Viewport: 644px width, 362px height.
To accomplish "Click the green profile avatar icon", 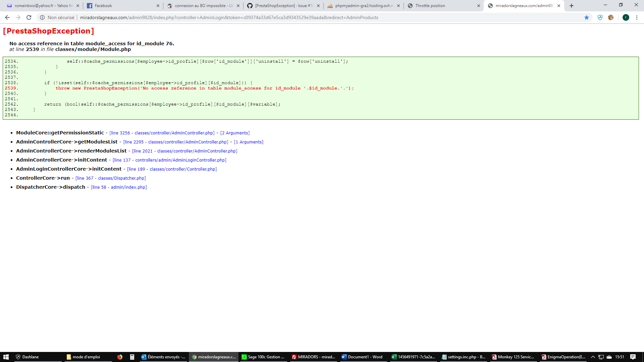I will pyautogui.click(x=626, y=17).
